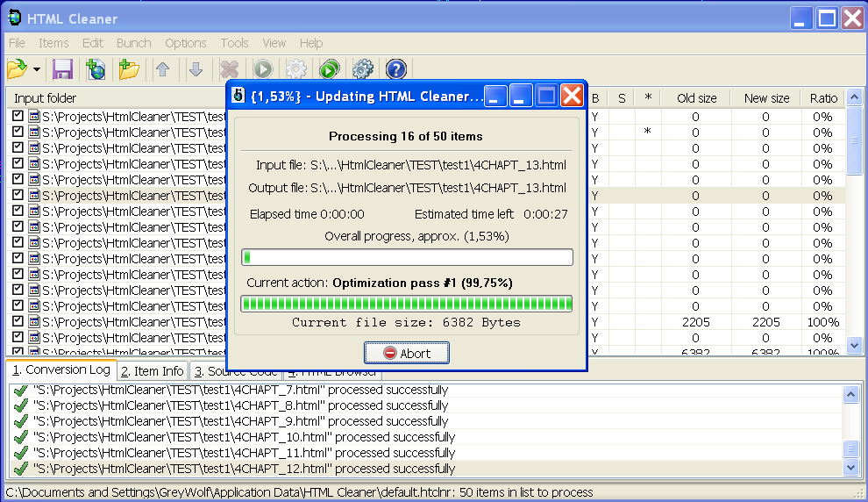Open help with blue question icon
868x502 pixels.
(395, 69)
